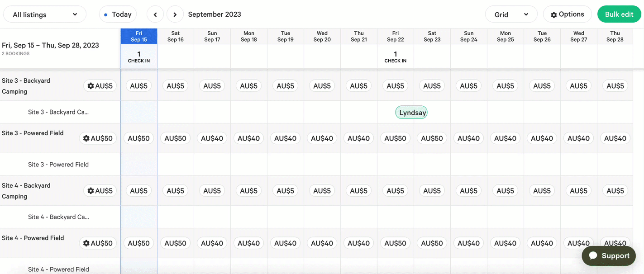Open the Grid view dropdown
The height and width of the screenshot is (274, 644).
[x=511, y=14]
